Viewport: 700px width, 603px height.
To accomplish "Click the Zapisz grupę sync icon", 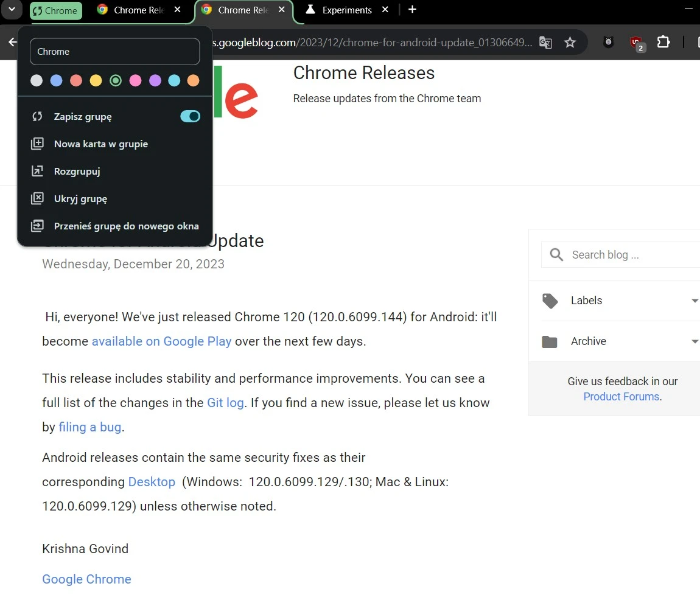I will [37, 116].
